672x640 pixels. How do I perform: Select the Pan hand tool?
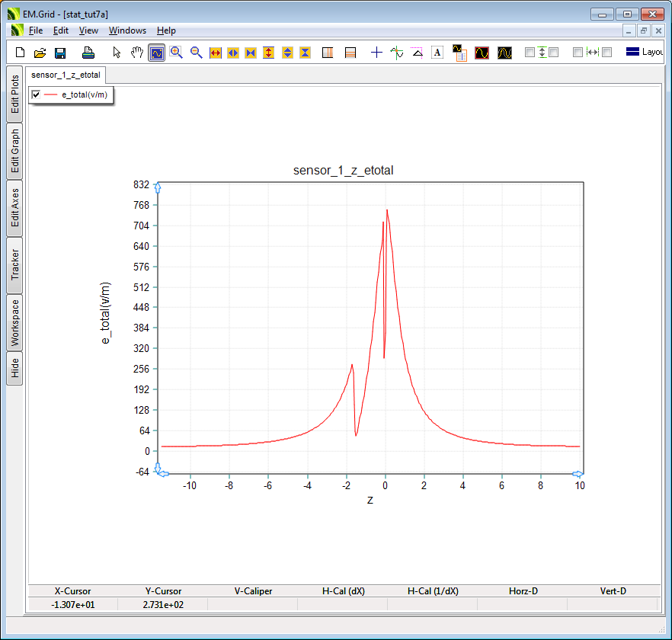coord(137,53)
